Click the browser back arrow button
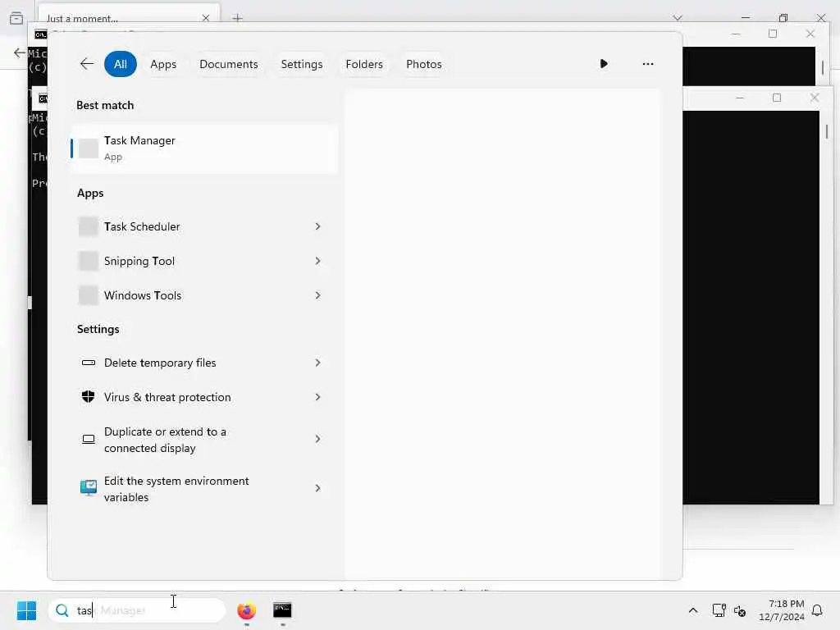The height and width of the screenshot is (630, 840). tap(20, 52)
